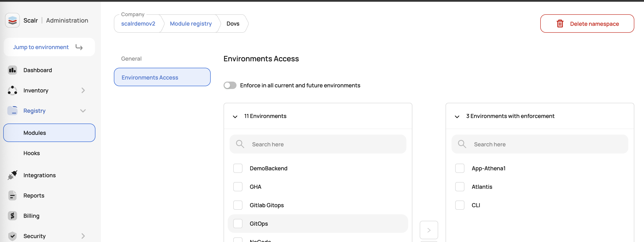The width and height of the screenshot is (644, 242).
Task: Open the Modules menu item
Action: 49,133
